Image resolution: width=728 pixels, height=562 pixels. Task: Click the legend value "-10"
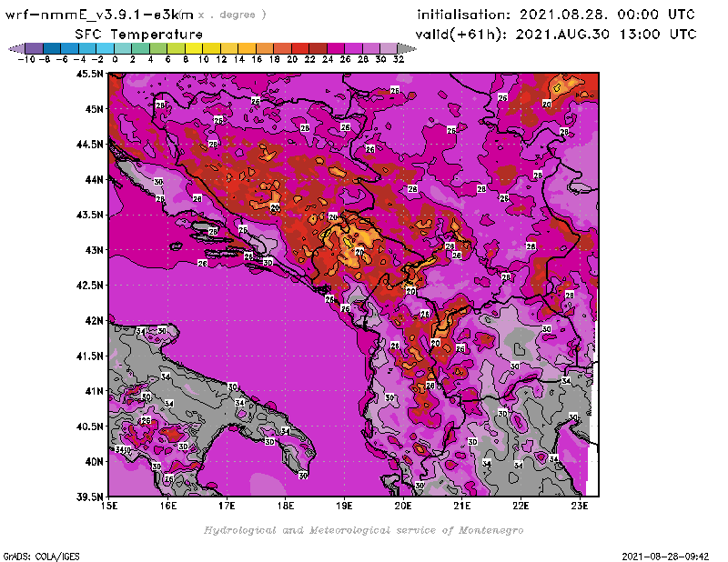pyautogui.click(x=26, y=59)
